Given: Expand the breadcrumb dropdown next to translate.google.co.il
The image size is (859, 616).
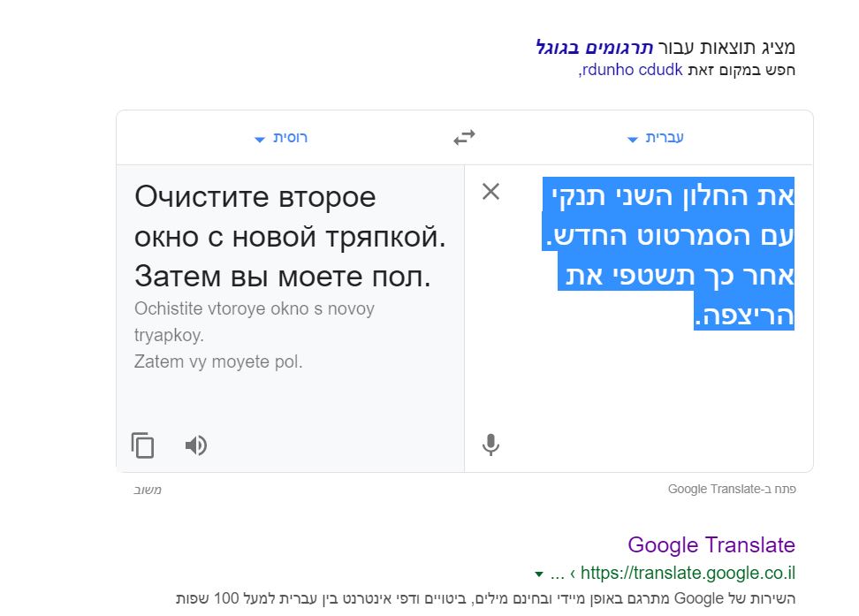Looking at the screenshot, I should [x=540, y=573].
